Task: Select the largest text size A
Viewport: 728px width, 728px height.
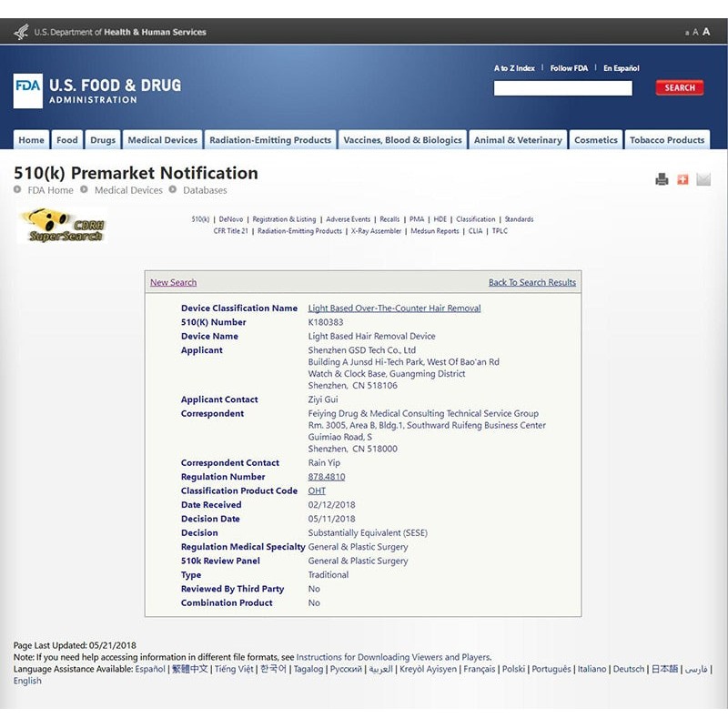Action: click(x=706, y=32)
